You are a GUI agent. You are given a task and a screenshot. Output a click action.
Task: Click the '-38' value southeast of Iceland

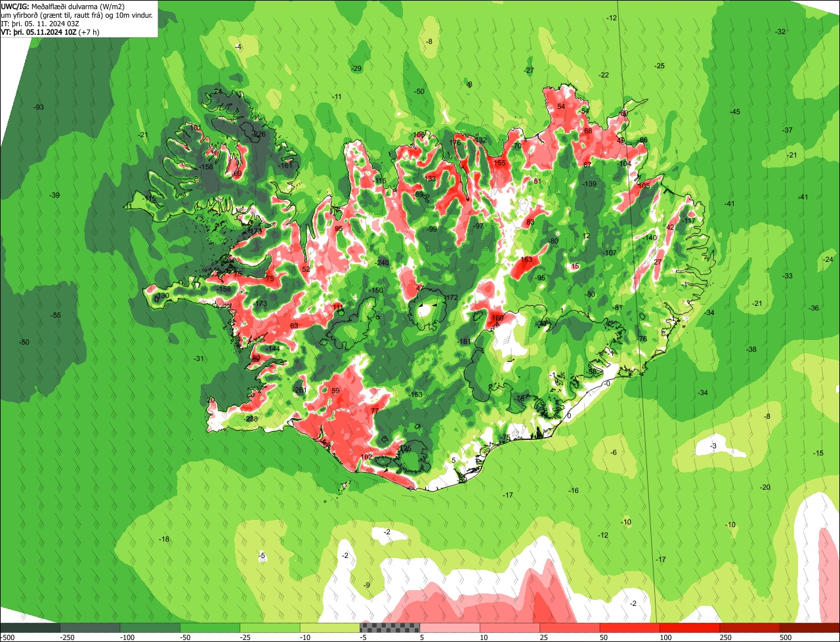(751, 349)
